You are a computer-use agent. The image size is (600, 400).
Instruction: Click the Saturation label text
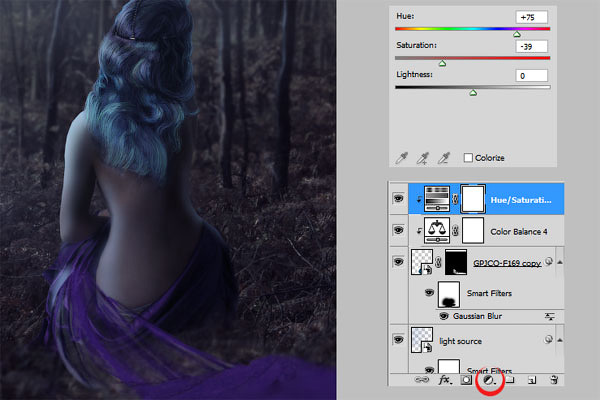(416, 45)
